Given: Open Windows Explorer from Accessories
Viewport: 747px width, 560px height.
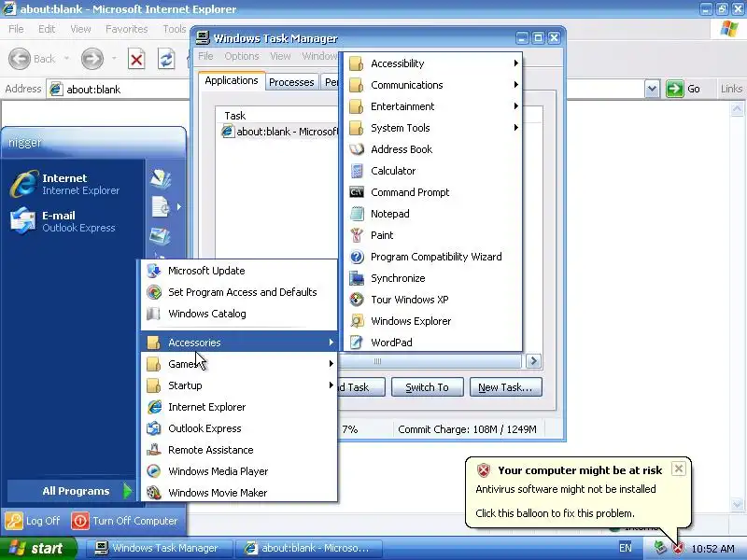Looking at the screenshot, I should coord(432,321).
